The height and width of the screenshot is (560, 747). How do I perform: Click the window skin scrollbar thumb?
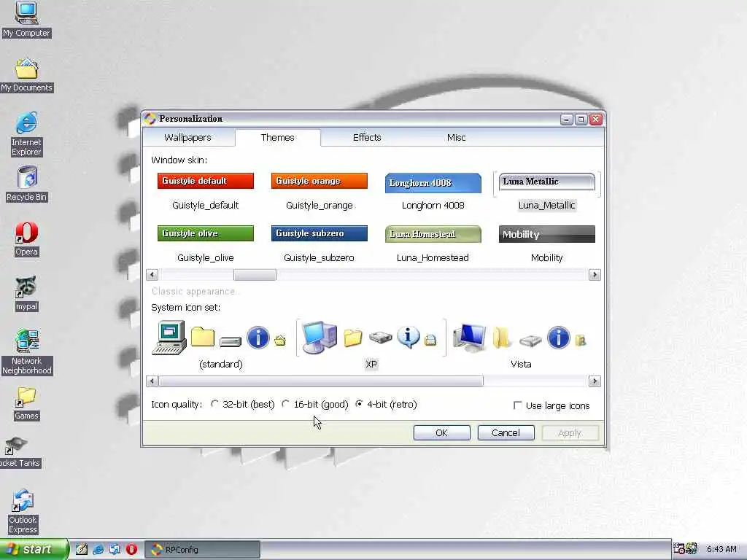click(x=255, y=275)
